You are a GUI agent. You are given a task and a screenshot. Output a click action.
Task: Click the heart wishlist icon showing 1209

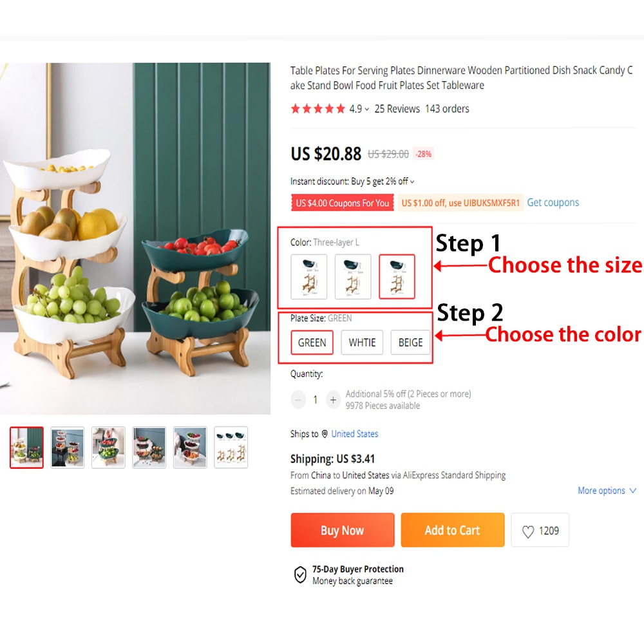click(x=528, y=531)
